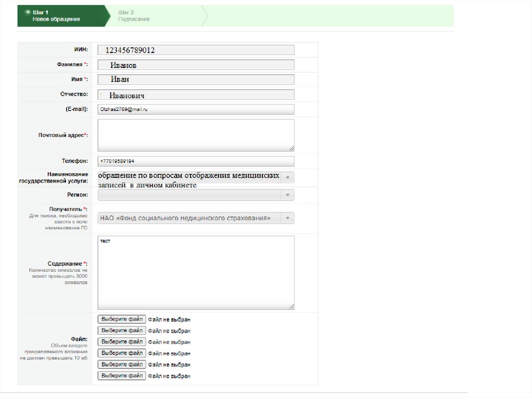Click the 'Файл:' label text
532x398 pixels.
[x=79, y=339]
